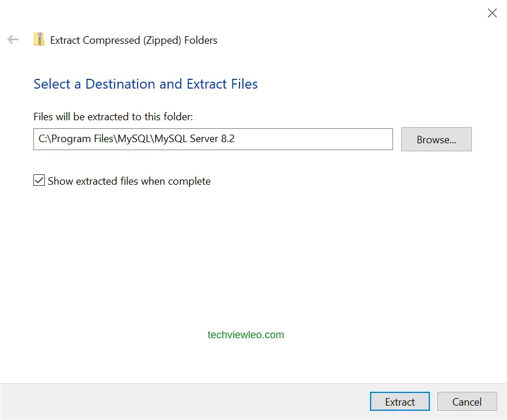This screenshot has width=507, height=420.
Task: Click inside the destination folder path field
Action: pyautogui.click(x=213, y=139)
